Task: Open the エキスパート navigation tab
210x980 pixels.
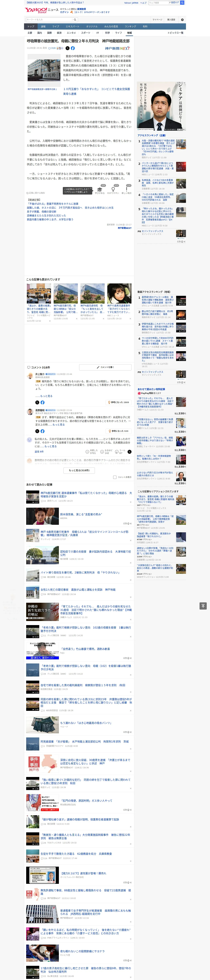Action: click(72, 27)
